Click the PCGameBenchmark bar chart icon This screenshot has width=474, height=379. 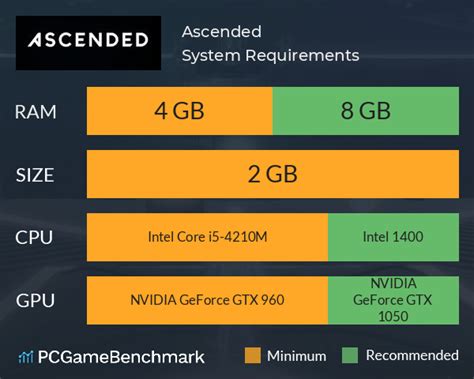pyautogui.click(x=26, y=358)
